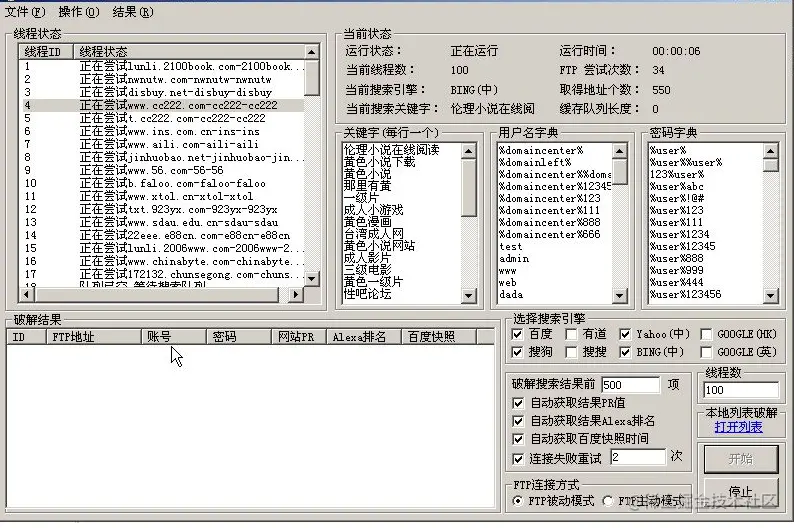Toggle the GOOGLE(HK) checkbox
Image resolution: width=794 pixels, height=528 pixels.
[706, 334]
